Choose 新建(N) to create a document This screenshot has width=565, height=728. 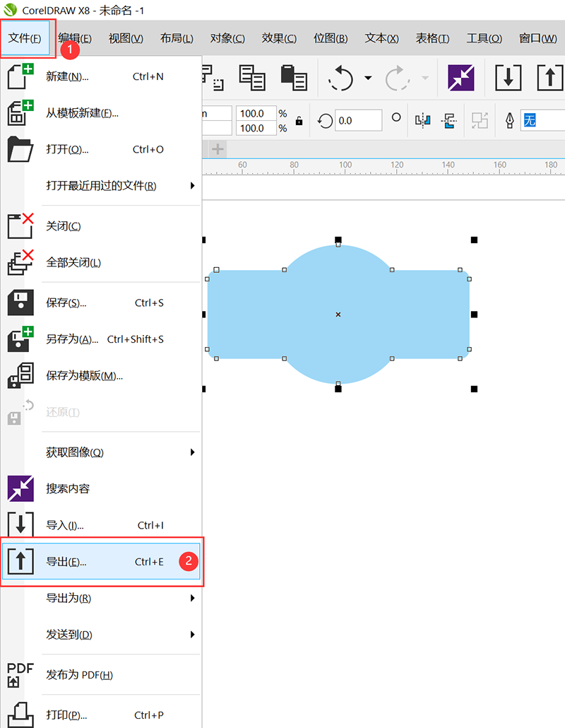(x=101, y=76)
